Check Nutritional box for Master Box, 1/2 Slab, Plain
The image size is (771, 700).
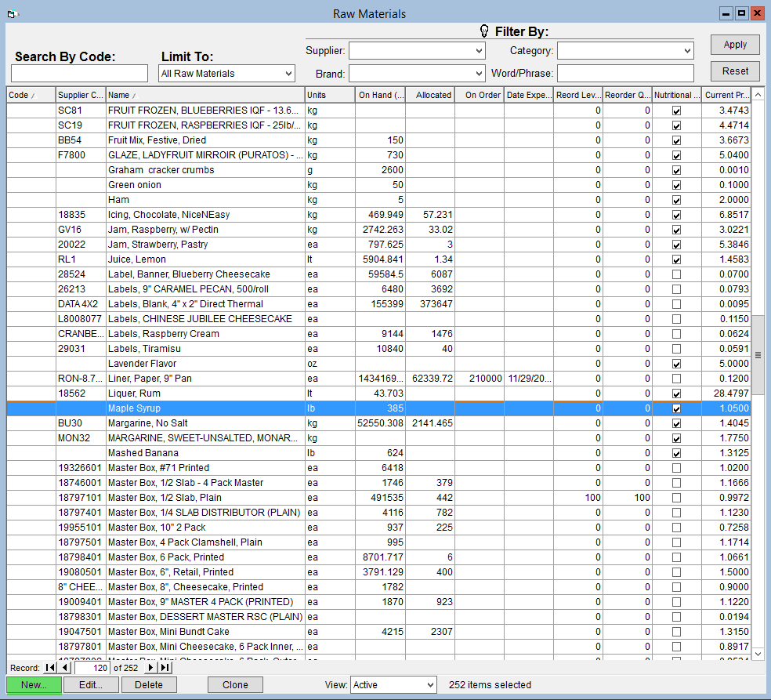click(677, 497)
